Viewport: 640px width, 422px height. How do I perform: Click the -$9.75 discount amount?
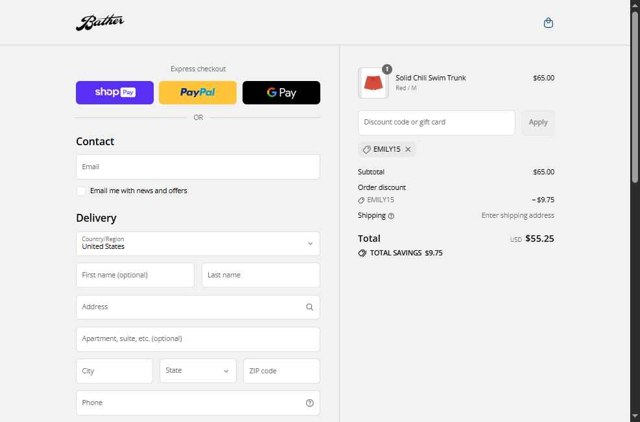[x=543, y=200]
